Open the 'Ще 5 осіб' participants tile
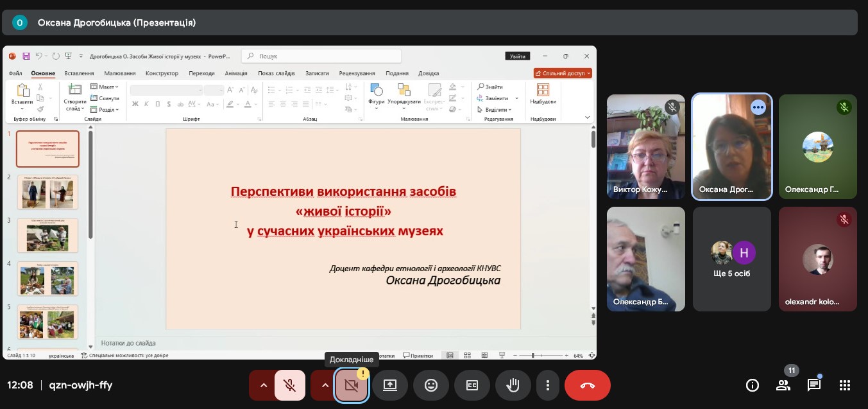This screenshot has width=868, height=409. 732,259
